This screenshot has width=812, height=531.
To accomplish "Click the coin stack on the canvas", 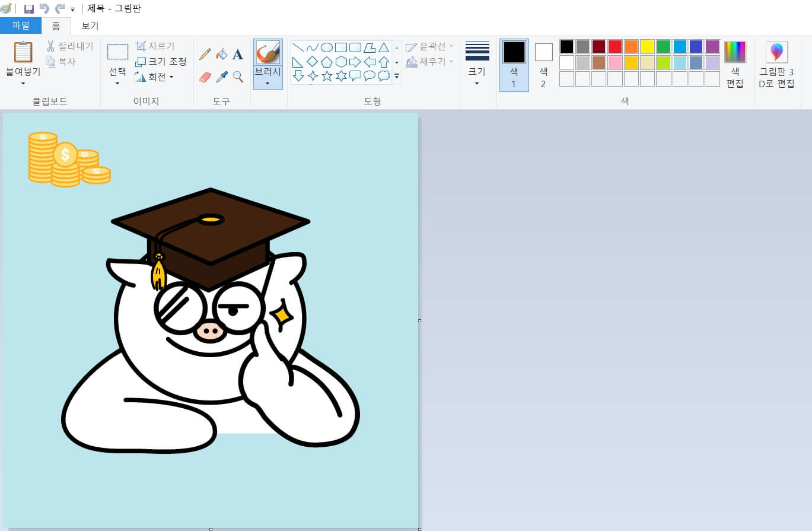I will click(69, 159).
